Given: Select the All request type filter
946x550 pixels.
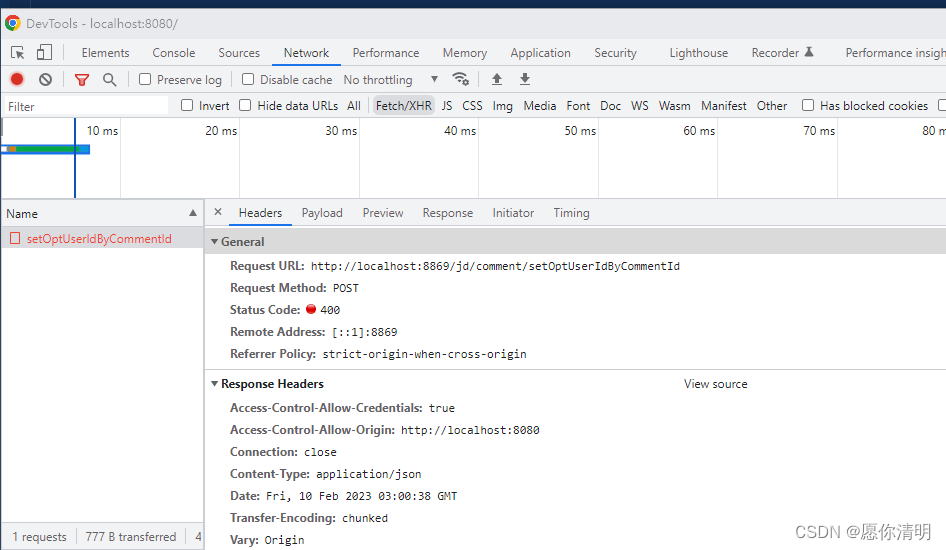Looking at the screenshot, I should click(354, 106).
